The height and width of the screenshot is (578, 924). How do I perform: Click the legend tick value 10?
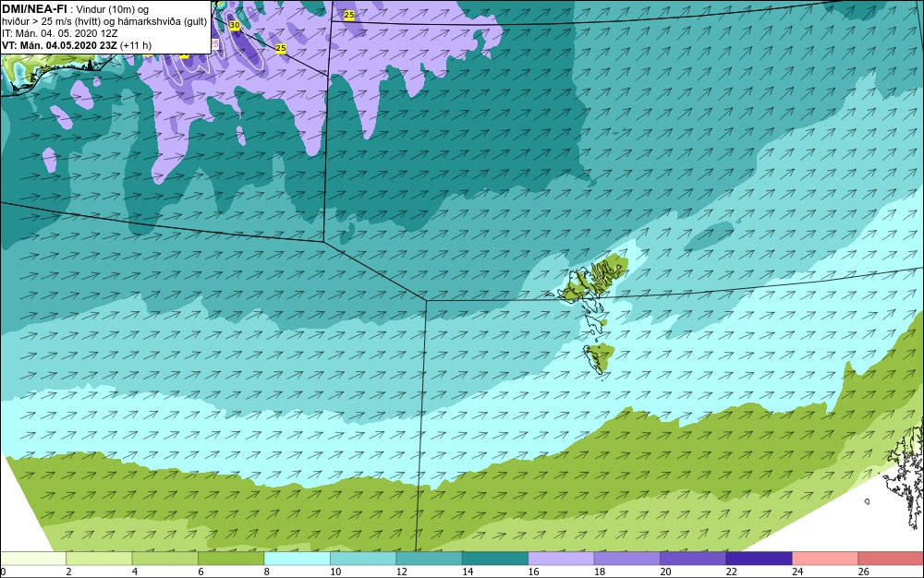335,572
